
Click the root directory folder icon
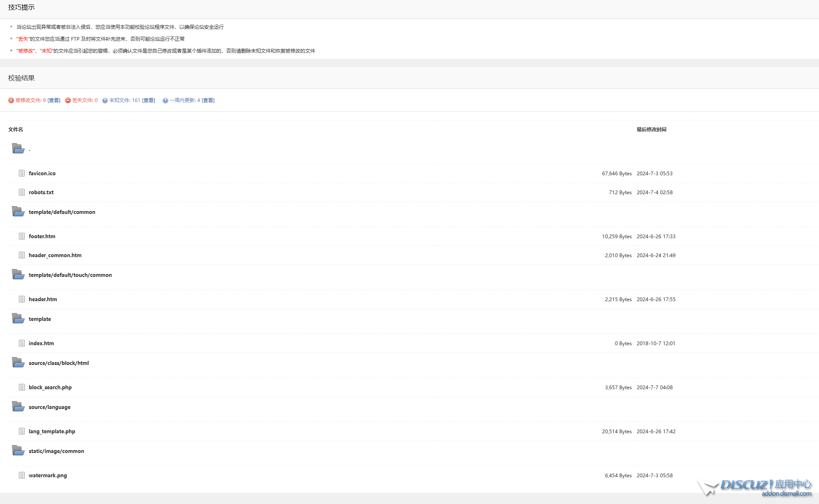pos(18,148)
